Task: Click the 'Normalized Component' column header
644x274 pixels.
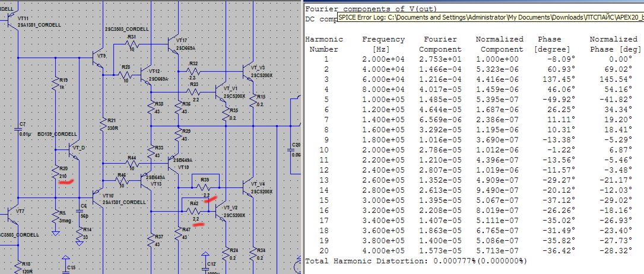Action: [x=499, y=44]
